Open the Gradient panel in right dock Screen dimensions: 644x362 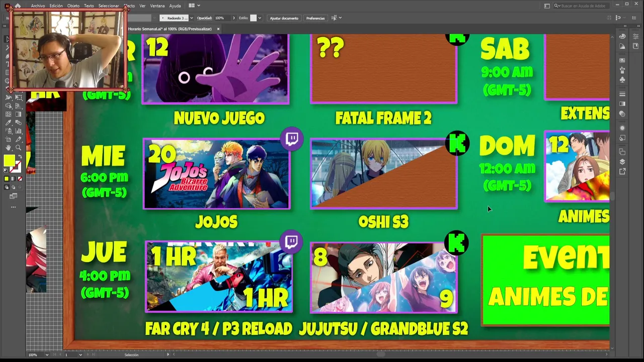[x=622, y=104]
